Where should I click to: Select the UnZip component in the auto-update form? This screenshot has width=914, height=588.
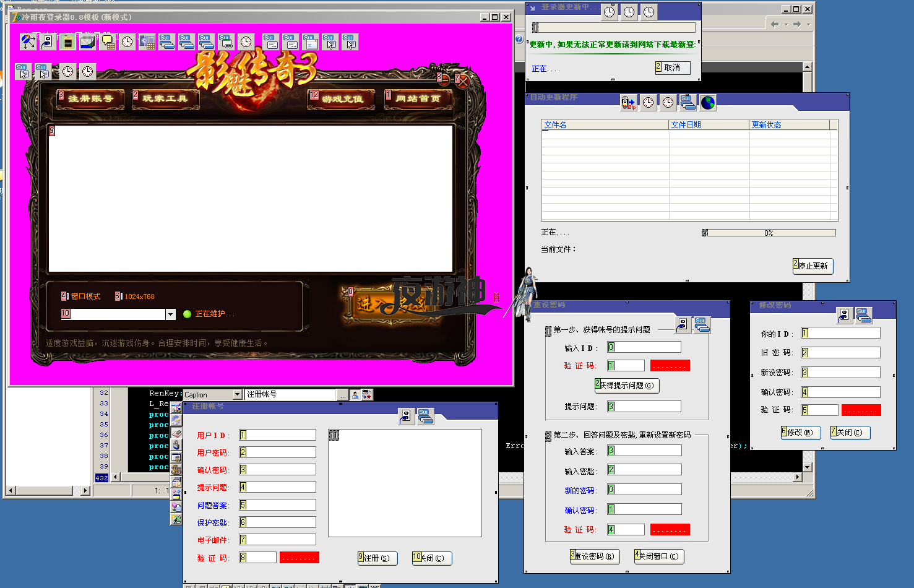point(629,102)
